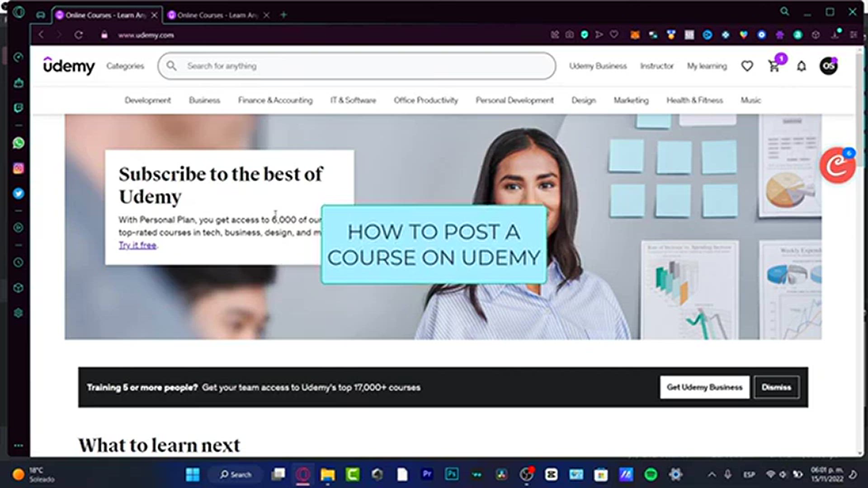Click the Try it free link
Image resolution: width=868 pixels, height=488 pixels.
pos(137,245)
